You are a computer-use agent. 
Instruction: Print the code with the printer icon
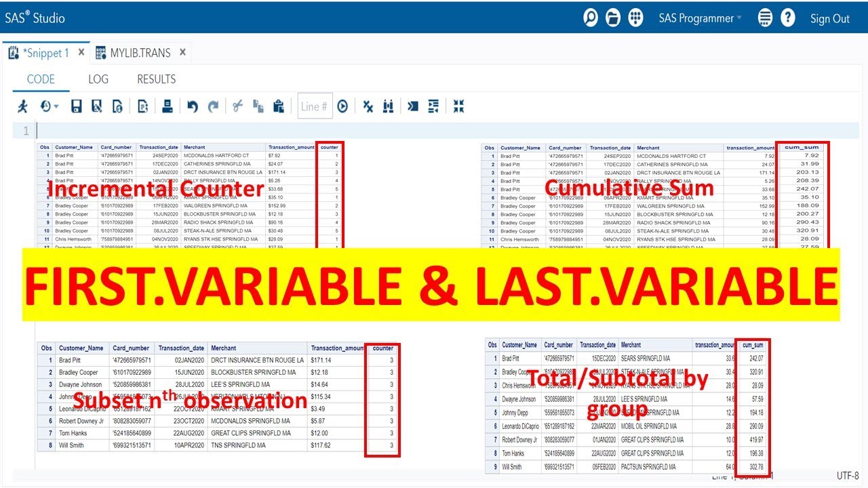click(x=167, y=106)
